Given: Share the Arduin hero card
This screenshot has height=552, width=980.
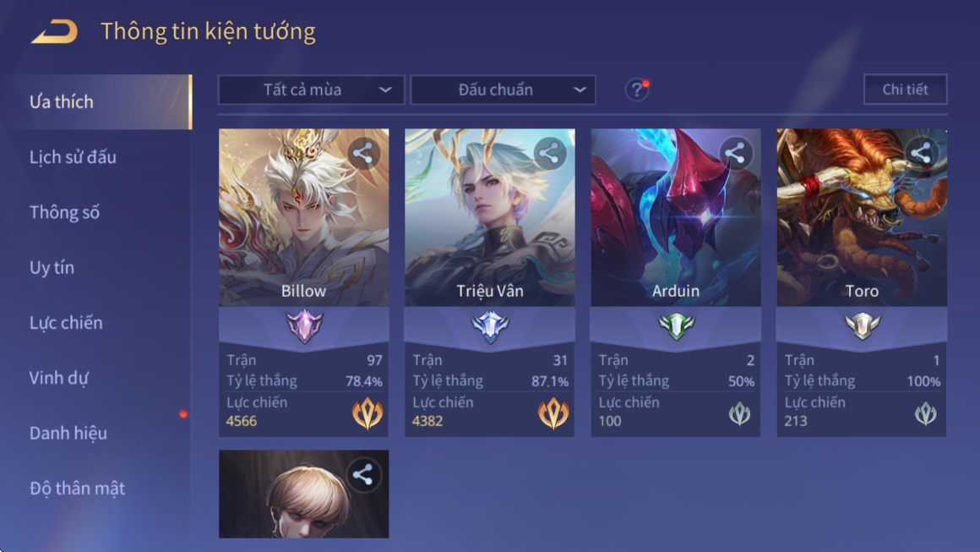Looking at the screenshot, I should (x=735, y=153).
